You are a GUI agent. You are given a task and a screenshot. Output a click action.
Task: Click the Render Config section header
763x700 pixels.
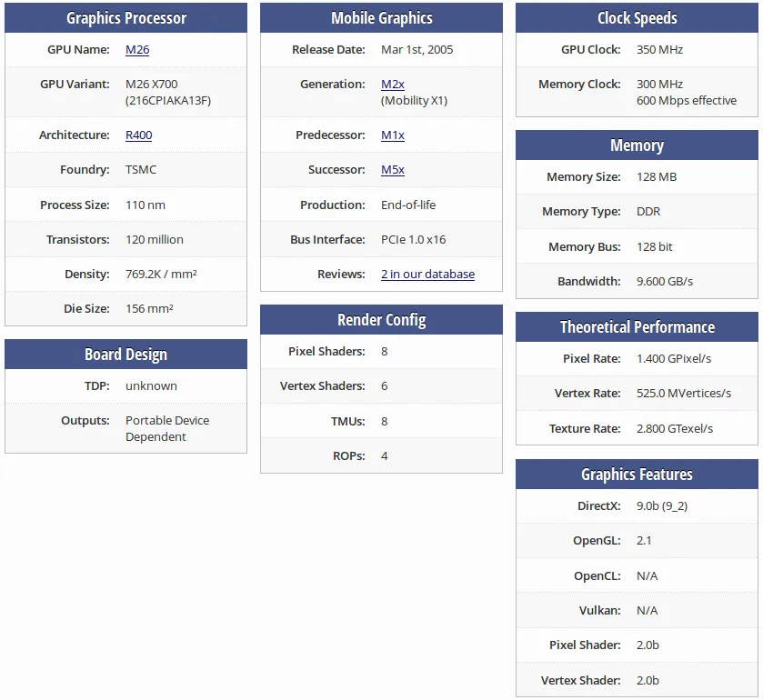pos(382,320)
